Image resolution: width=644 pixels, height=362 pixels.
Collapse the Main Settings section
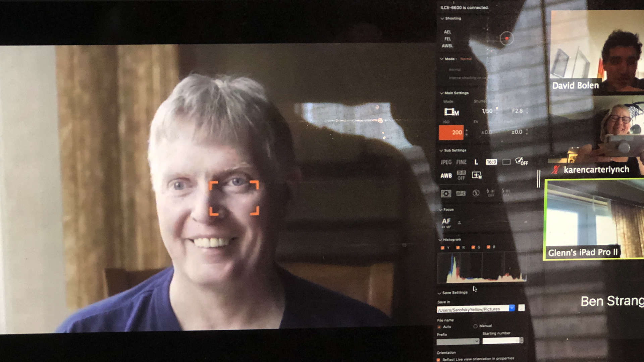point(442,93)
